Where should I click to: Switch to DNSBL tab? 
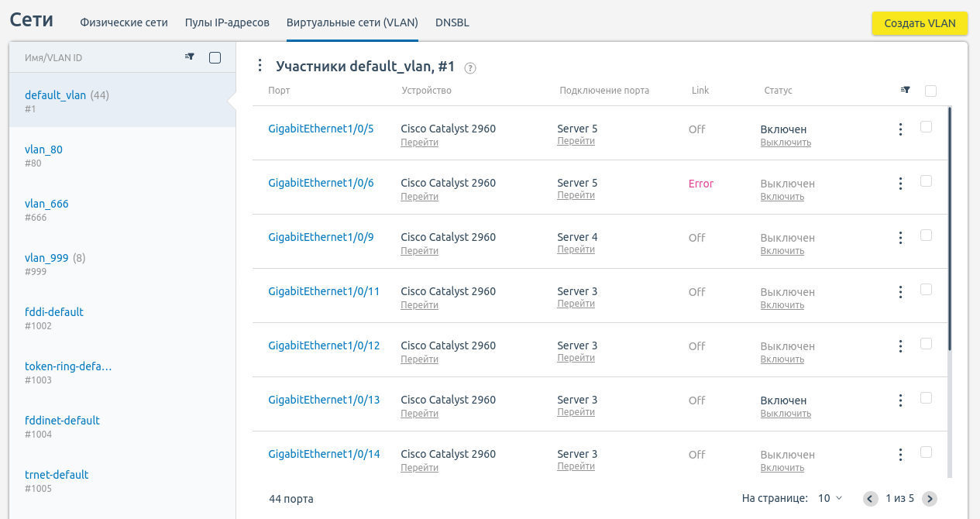click(x=452, y=22)
